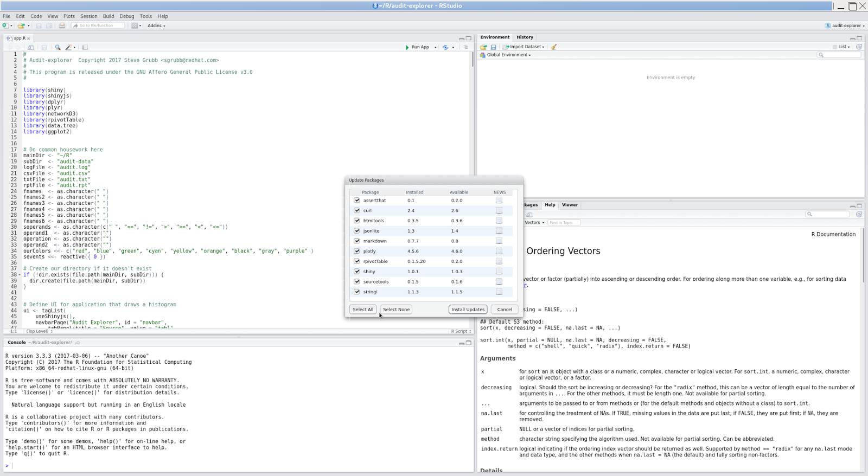Uncheck the htmltools package checkbox
Viewport: 868px width, 476px height.
(357, 221)
